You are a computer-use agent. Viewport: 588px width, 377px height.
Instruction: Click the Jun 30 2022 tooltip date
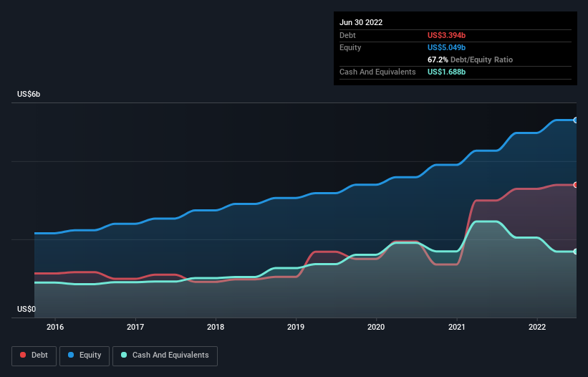click(x=361, y=22)
